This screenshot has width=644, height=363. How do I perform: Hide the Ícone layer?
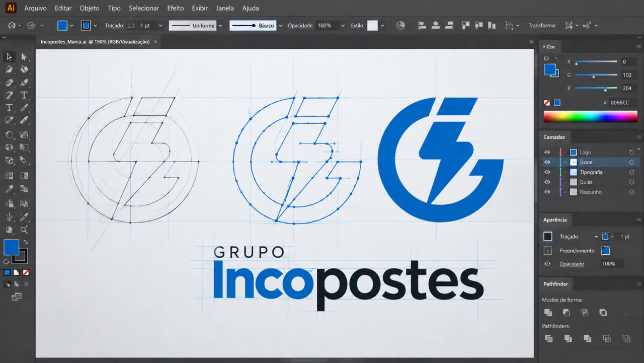tap(547, 162)
